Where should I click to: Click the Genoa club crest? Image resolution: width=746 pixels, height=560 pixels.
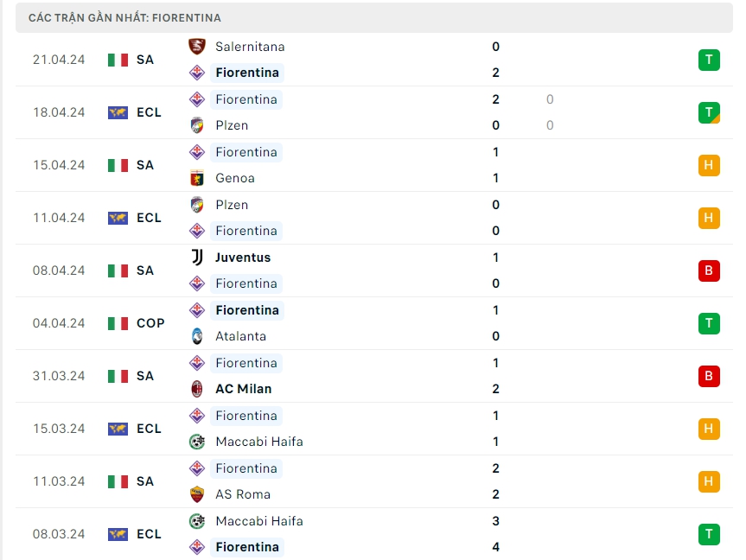pos(197,179)
